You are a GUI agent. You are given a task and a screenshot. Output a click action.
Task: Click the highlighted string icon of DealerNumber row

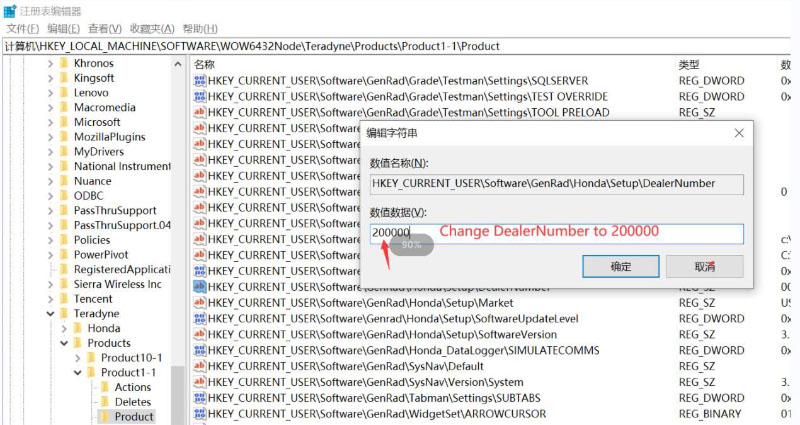click(199, 287)
